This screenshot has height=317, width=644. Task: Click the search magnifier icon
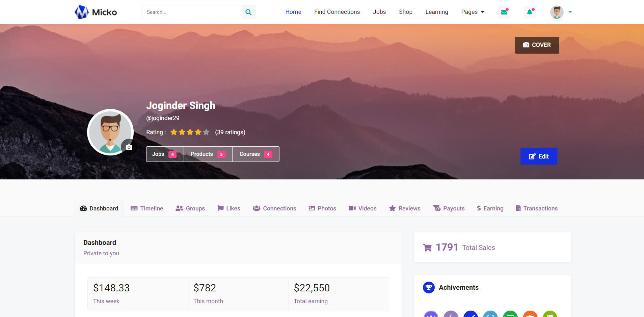click(248, 12)
